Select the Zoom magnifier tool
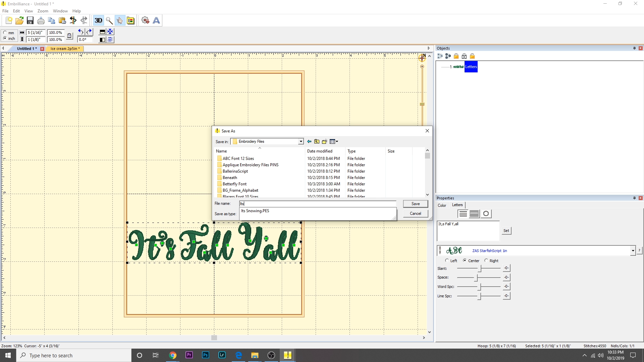Image resolution: width=644 pixels, height=362 pixels. 109,20
